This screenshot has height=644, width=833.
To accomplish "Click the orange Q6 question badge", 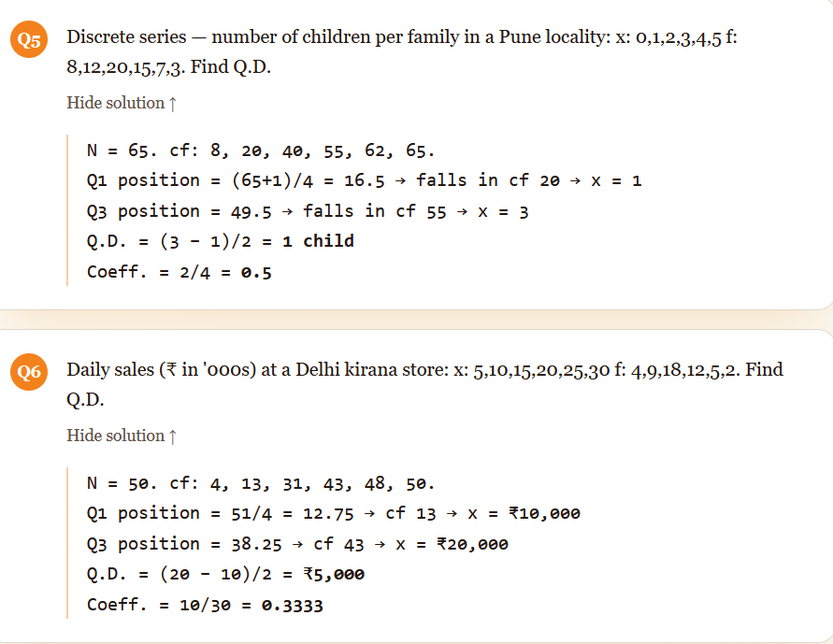I will pos(30,373).
